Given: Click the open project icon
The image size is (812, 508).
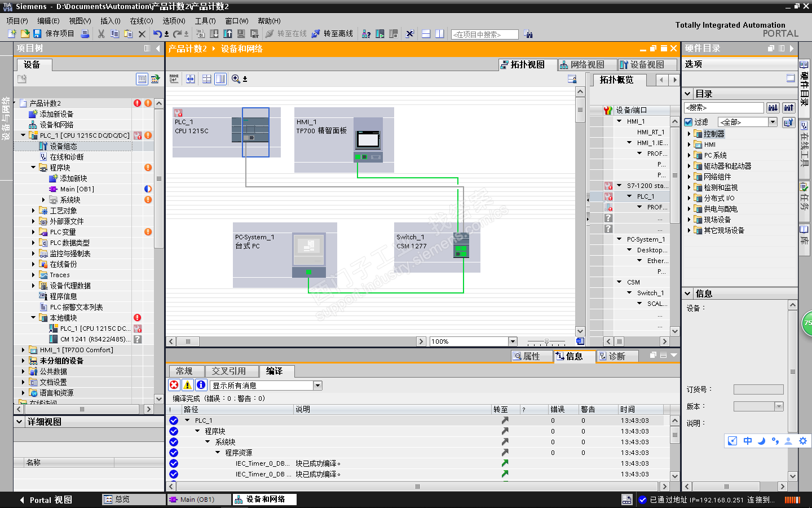Looking at the screenshot, I should pyautogui.click(x=25, y=34).
